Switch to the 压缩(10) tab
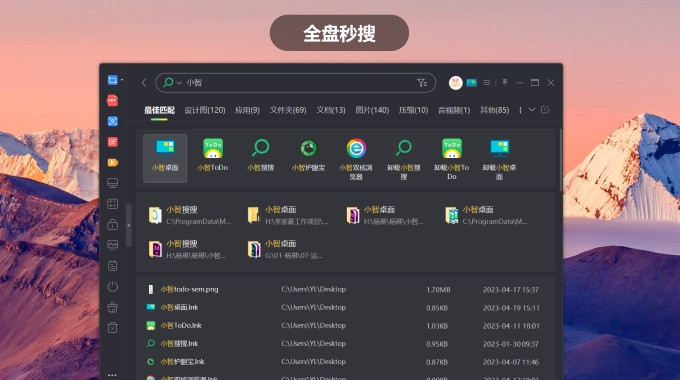680x380 pixels. [x=413, y=110]
